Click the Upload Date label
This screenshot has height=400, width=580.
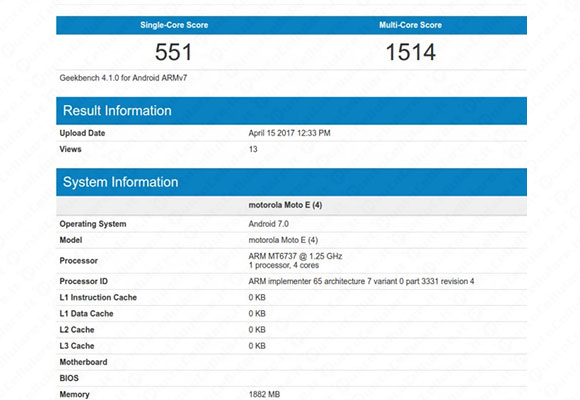[82, 133]
